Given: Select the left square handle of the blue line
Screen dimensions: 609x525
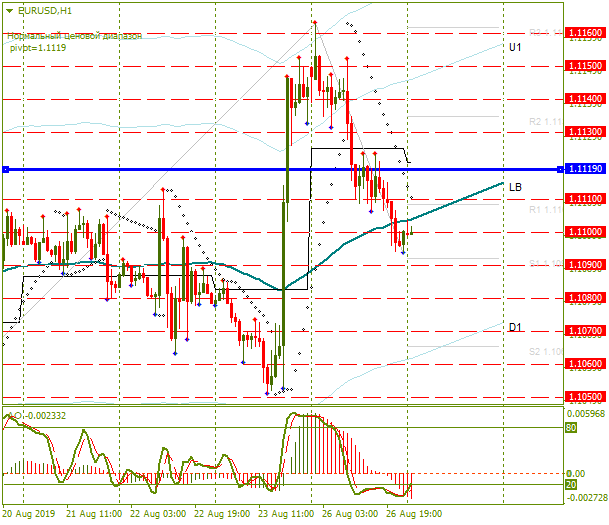Looking at the screenshot, I should coord(5,170).
